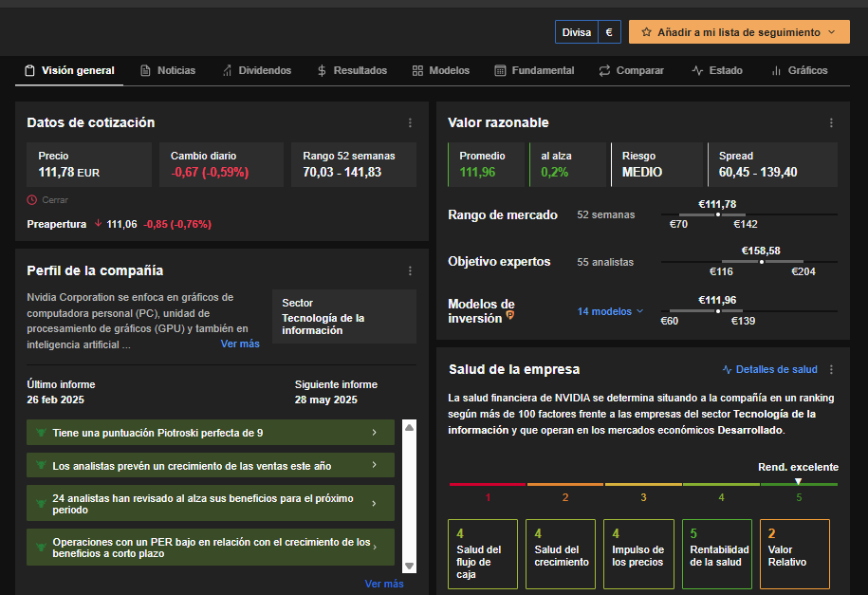Click the Rango 52 semanas value
The image size is (868, 595).
pyautogui.click(x=342, y=173)
